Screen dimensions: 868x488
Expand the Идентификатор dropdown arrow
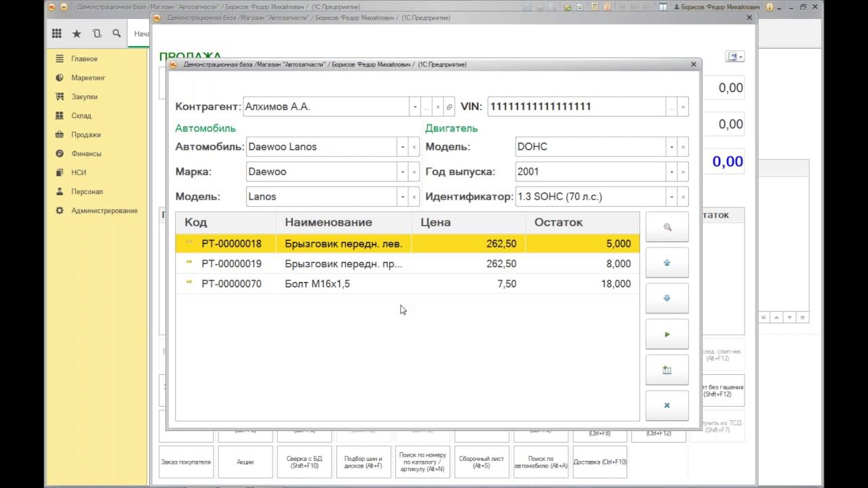tap(671, 197)
